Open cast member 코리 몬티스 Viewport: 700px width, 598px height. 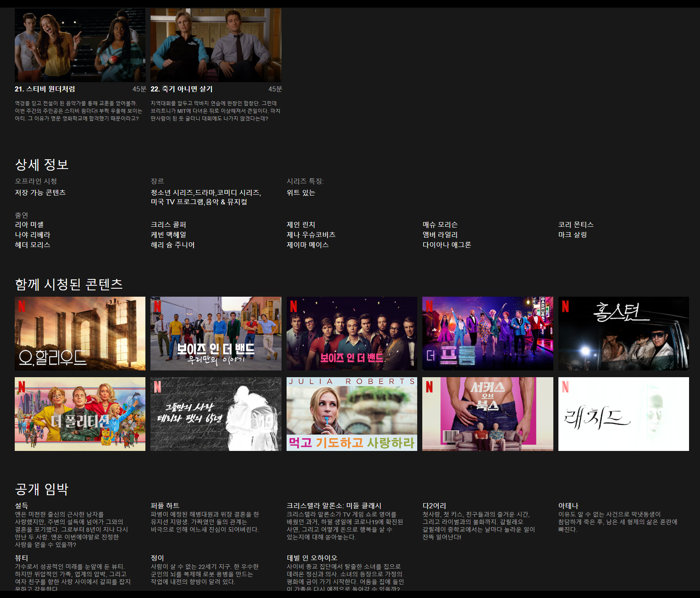576,225
